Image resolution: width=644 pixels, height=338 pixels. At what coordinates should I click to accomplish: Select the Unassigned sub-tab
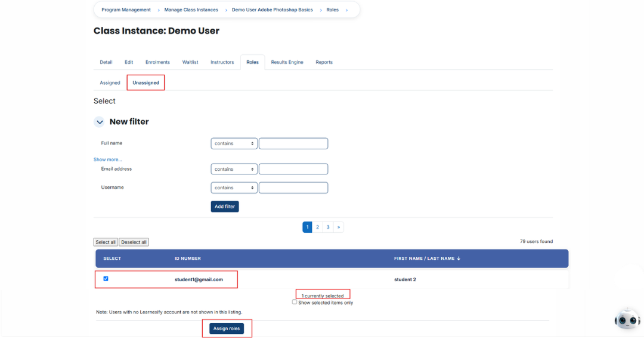point(146,82)
